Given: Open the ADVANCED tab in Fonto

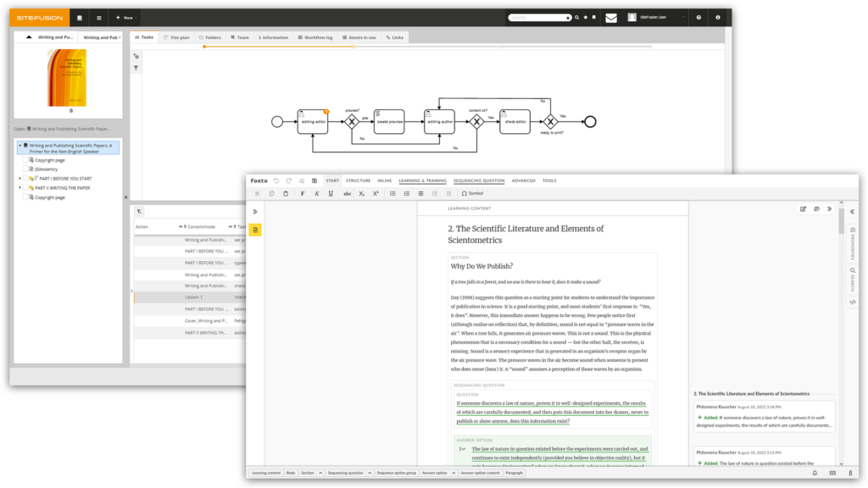Looking at the screenshot, I should (x=523, y=180).
